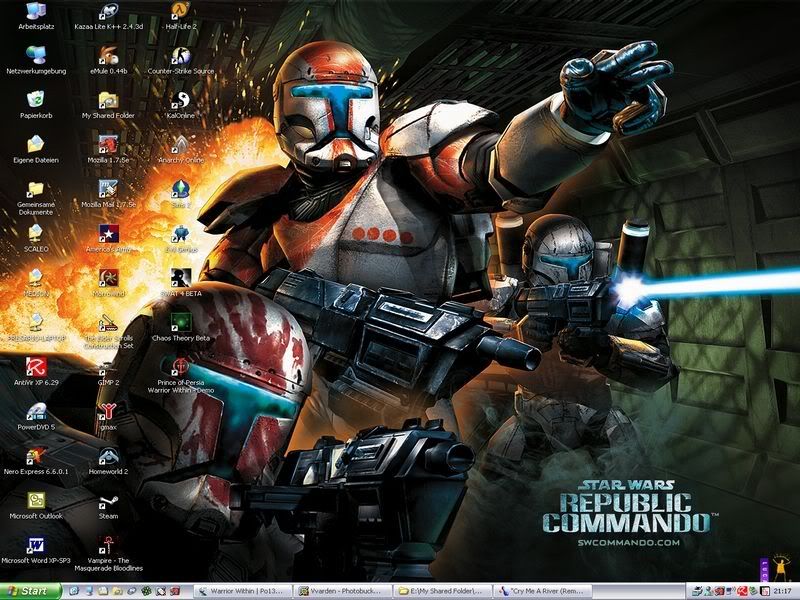Open the Eigene Dateien folder icon
This screenshot has width=800, height=600.
(x=36, y=149)
